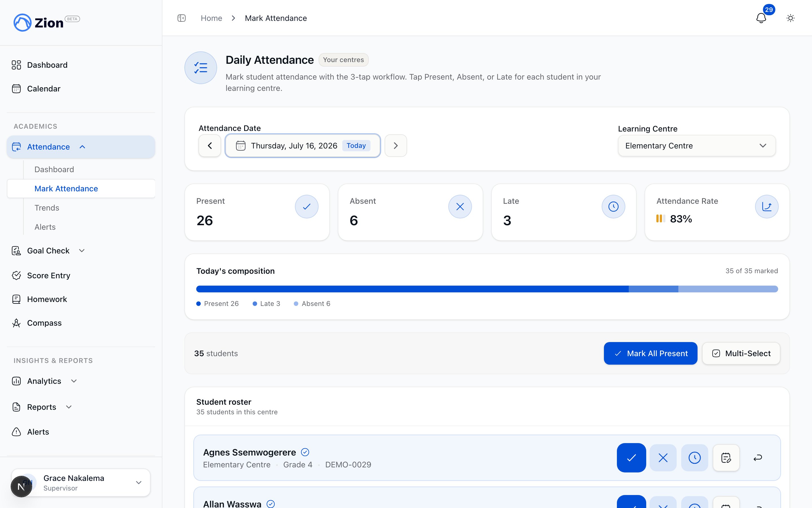Click the Daily Attendance checklist icon
The height and width of the screenshot is (508, 812).
coord(201,68)
